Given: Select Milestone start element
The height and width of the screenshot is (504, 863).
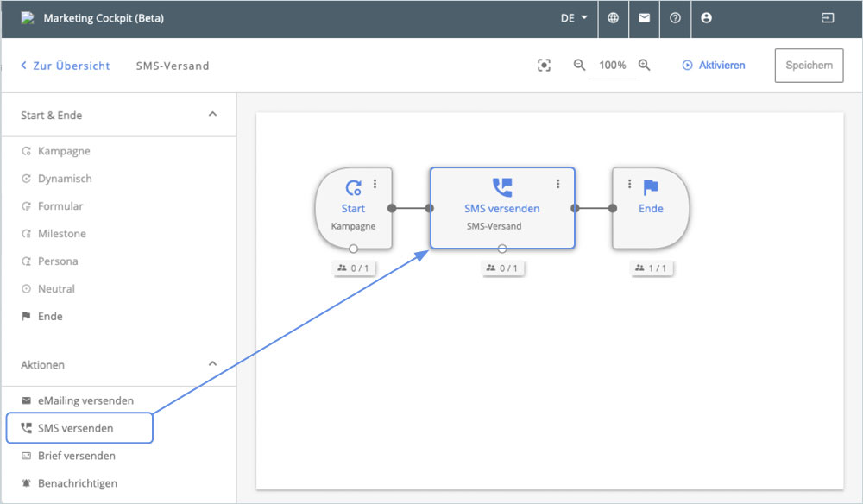Looking at the screenshot, I should (54, 234).
